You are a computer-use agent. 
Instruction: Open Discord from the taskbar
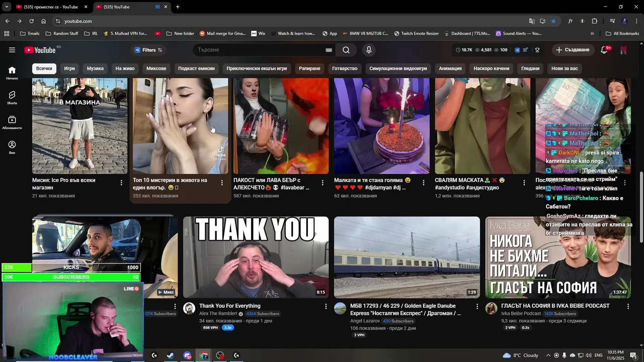pyautogui.click(x=187, y=355)
